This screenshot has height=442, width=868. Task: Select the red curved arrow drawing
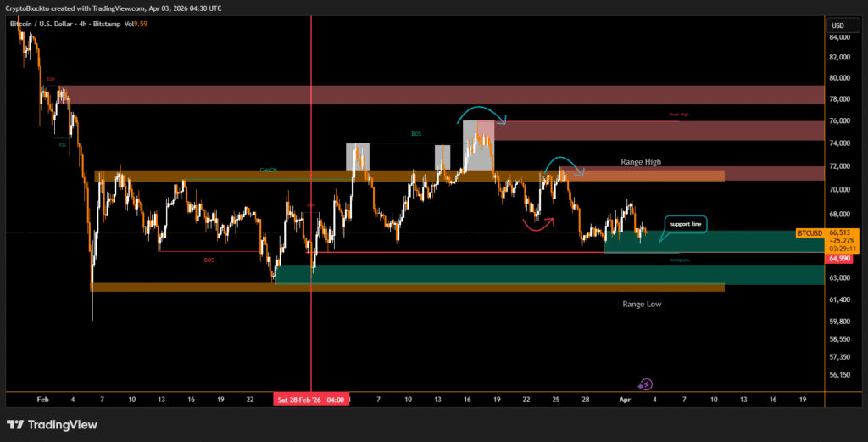tap(538, 223)
